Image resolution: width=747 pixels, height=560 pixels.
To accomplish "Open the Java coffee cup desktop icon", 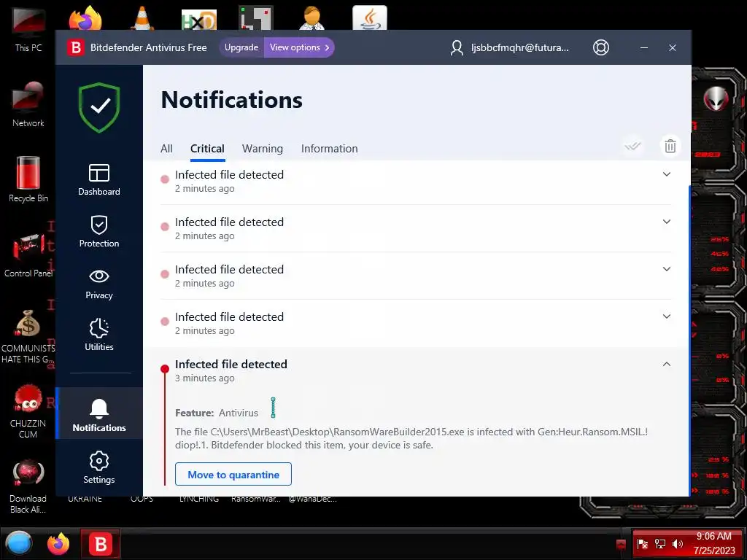I will point(370,18).
